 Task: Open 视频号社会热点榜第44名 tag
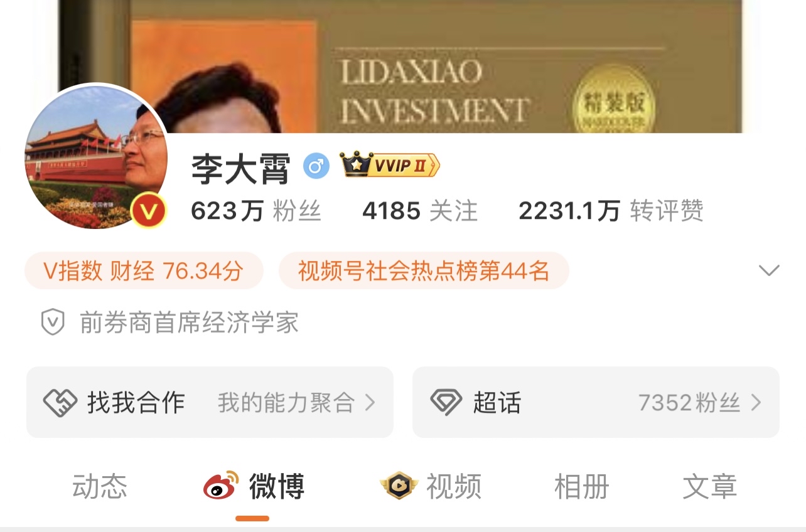tap(424, 271)
